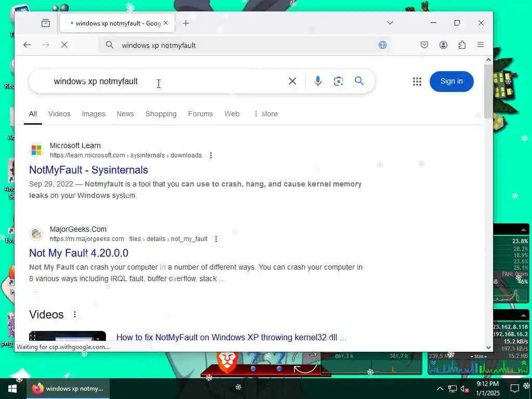Screen dimensions: 532x399
Task: Click the m.majorgeeks.com breadcrumb URL
Action: [129, 239]
